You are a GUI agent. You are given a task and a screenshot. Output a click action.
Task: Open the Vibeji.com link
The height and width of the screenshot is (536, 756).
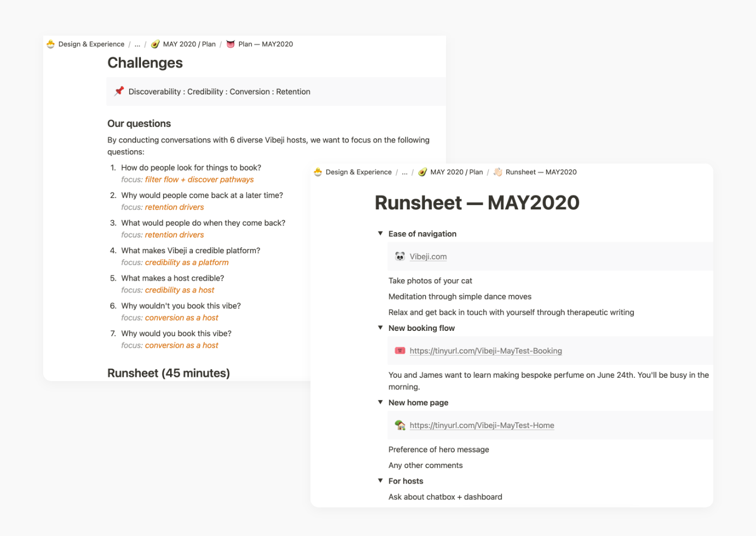(x=428, y=256)
